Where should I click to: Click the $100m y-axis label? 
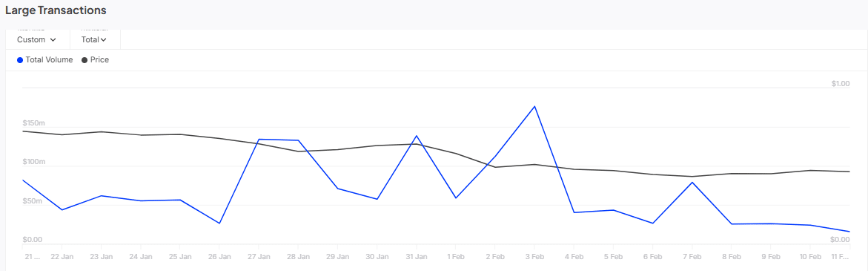click(33, 162)
